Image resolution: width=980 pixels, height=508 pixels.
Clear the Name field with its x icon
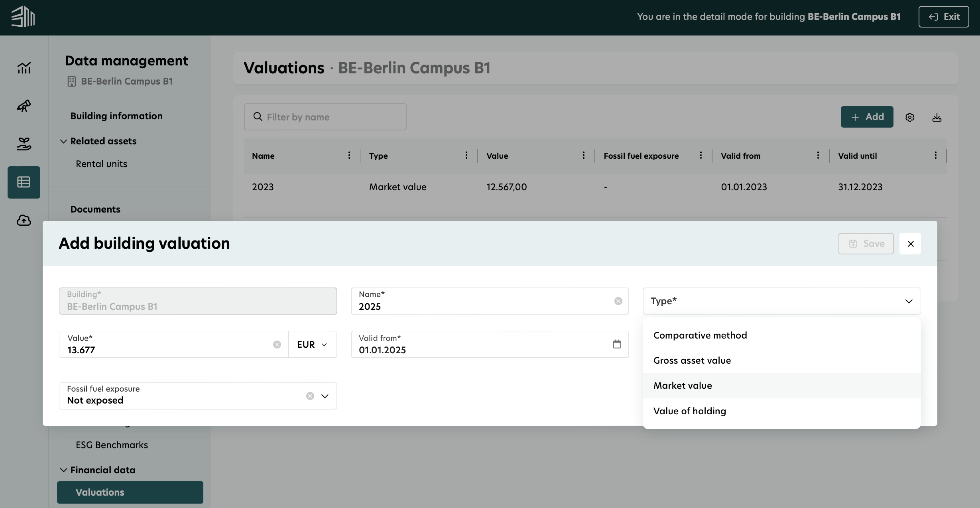click(618, 301)
